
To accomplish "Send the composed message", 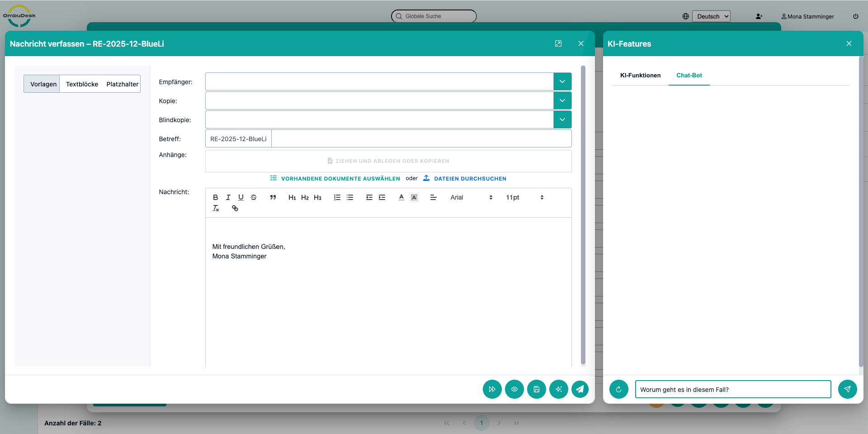I will click(x=580, y=389).
